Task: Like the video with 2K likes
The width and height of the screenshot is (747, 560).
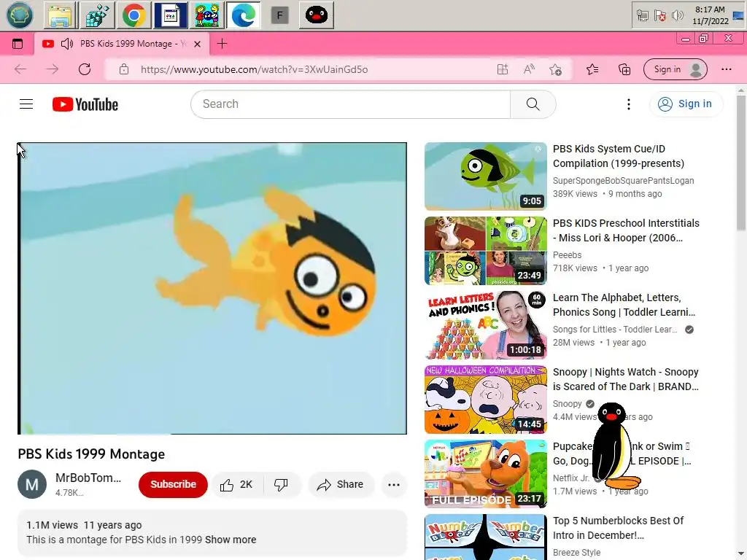Action: [237, 484]
